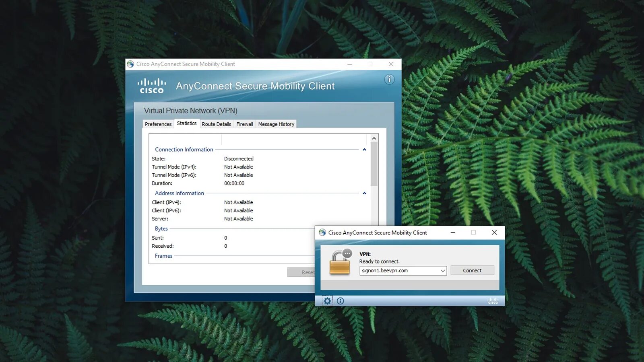Click globe icon in large window title bar
The image size is (644, 362).
tap(130, 64)
